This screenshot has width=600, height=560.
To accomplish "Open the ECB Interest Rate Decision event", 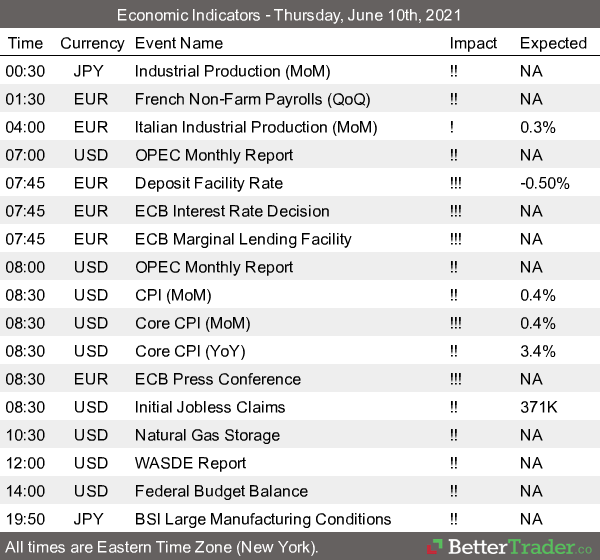I will pyautogui.click(x=231, y=211).
